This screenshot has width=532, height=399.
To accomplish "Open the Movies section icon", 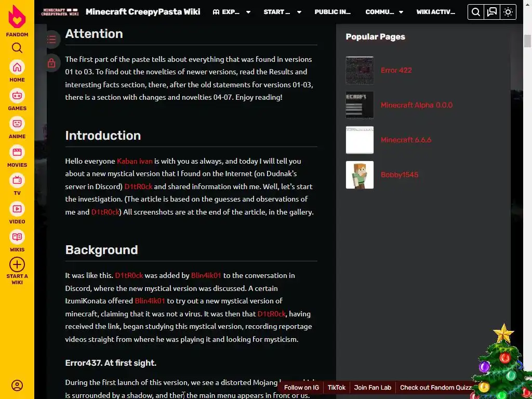I will point(17,152).
